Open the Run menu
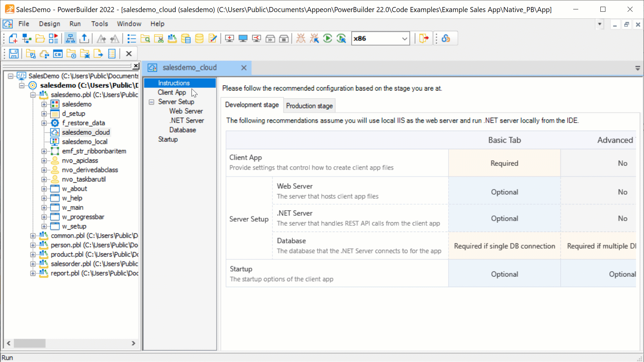The image size is (644, 362). coord(75,24)
